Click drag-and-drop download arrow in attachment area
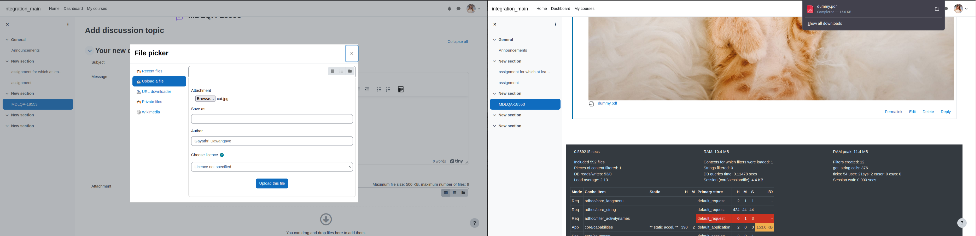The width and height of the screenshot is (980, 236). coord(326,219)
